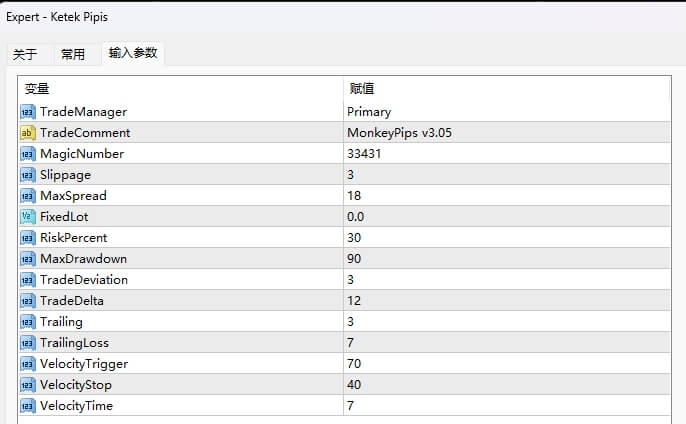
Task: Switch to the 常用 tab
Action: pos(73,54)
